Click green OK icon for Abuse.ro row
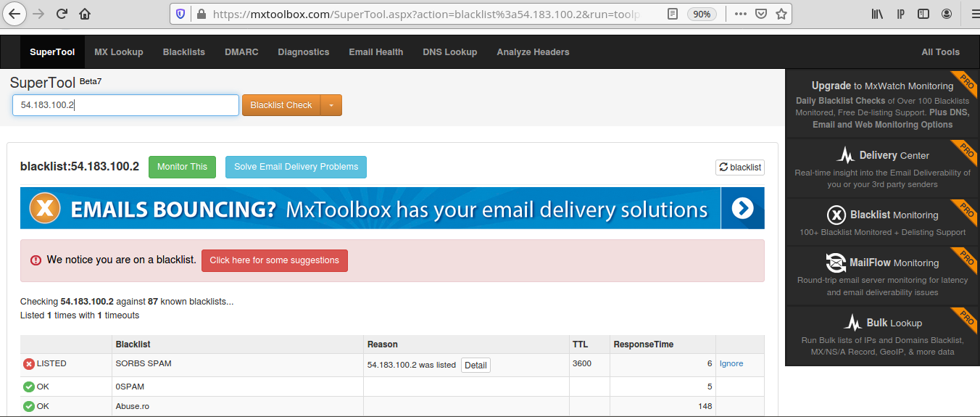This screenshot has height=417, width=980. tap(29, 406)
